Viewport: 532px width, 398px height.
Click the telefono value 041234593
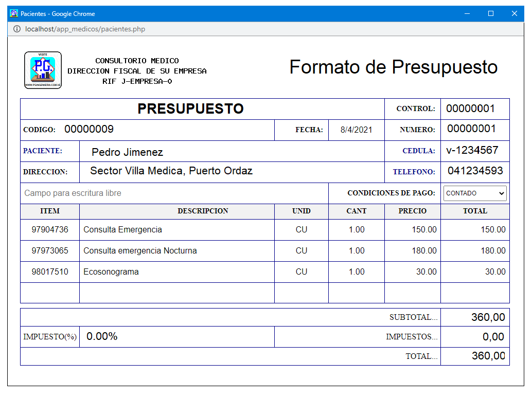475,171
